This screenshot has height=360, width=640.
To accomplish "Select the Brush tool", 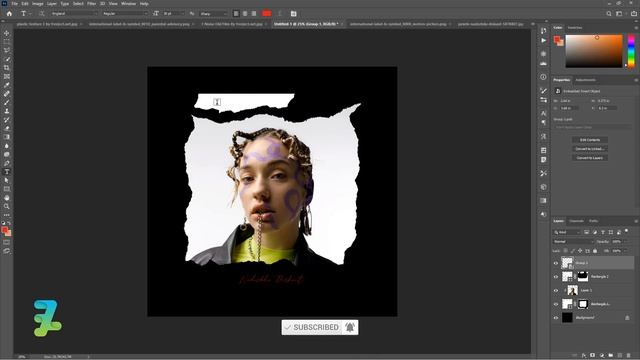I will (7, 102).
